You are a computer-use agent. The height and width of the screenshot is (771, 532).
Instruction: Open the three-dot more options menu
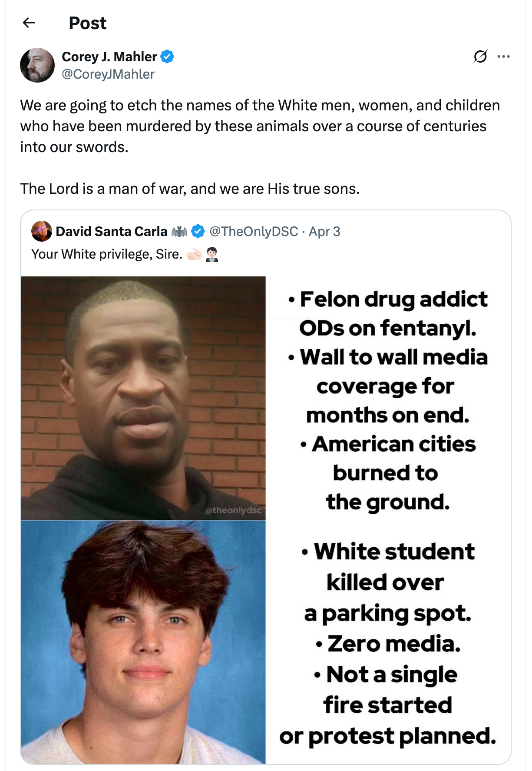503,56
